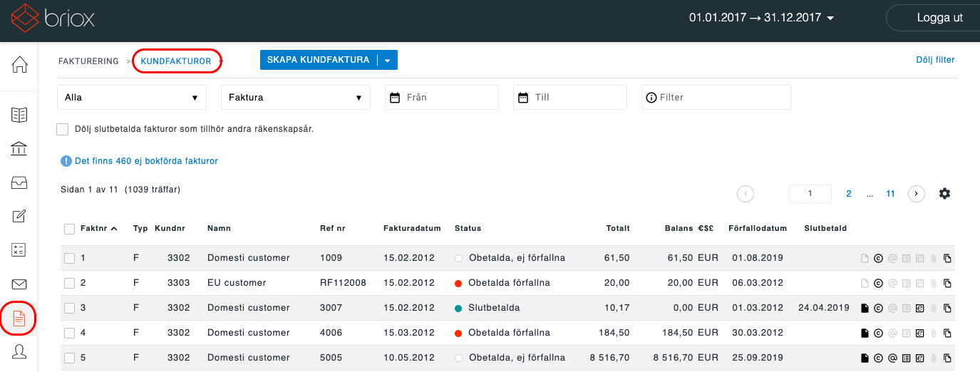Screen dimensions: 980x372
Task: Click the briox logo
Action: [53, 18]
